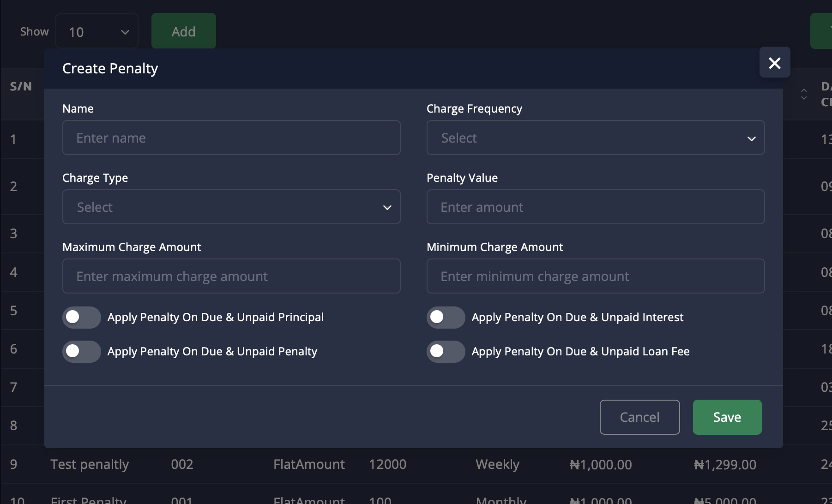Click the Charge Frequency chevron arrow

pos(751,138)
